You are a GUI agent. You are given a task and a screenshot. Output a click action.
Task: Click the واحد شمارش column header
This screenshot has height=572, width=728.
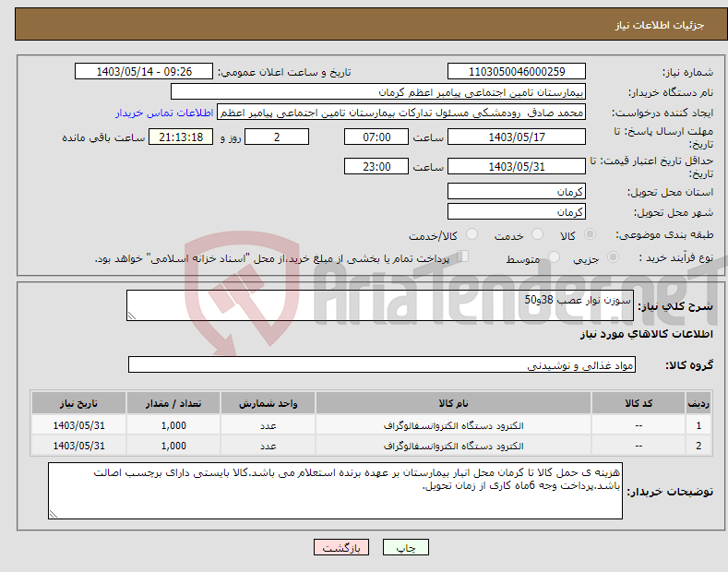[268, 403]
